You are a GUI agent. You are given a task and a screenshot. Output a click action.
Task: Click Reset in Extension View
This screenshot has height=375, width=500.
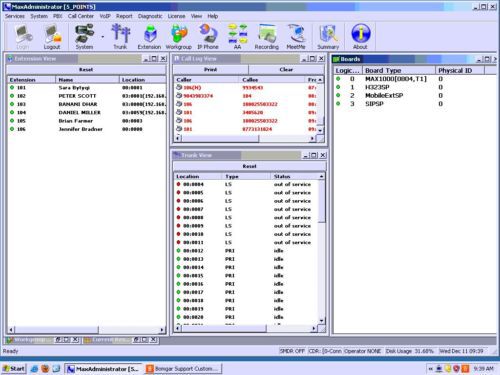click(86, 69)
